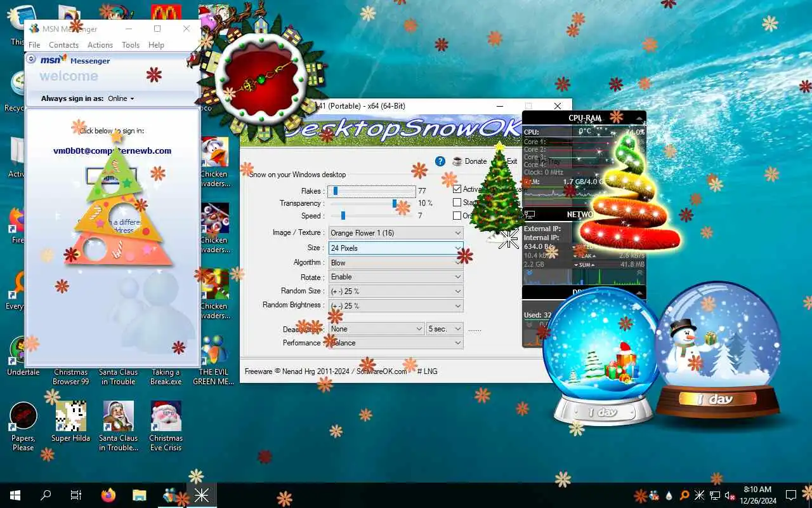This screenshot has width=812, height=508.
Task: Click the orange magnifier tray icon
Action: click(x=684, y=495)
